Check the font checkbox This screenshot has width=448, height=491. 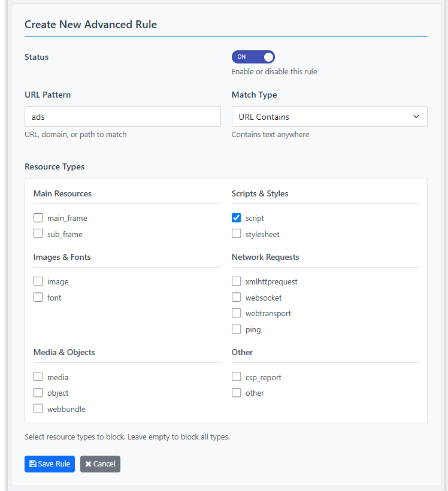pyautogui.click(x=38, y=298)
